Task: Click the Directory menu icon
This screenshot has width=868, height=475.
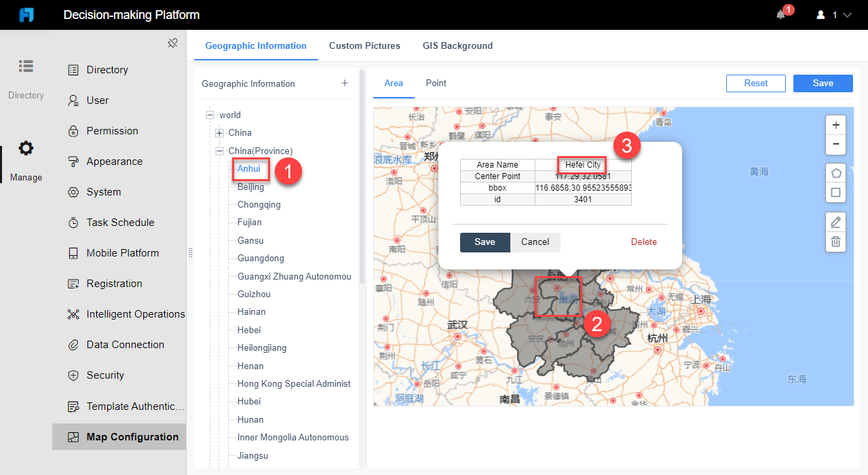Action: pyautogui.click(x=73, y=70)
